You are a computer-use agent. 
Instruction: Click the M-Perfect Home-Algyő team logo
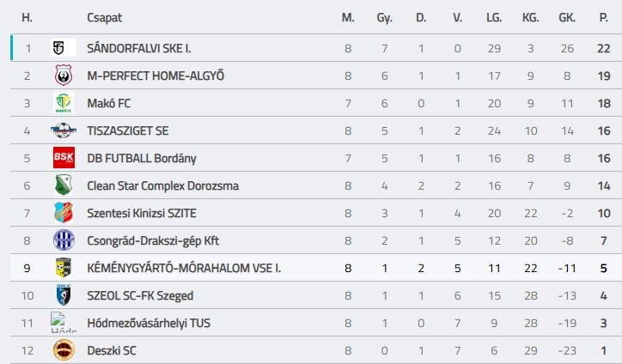64,76
